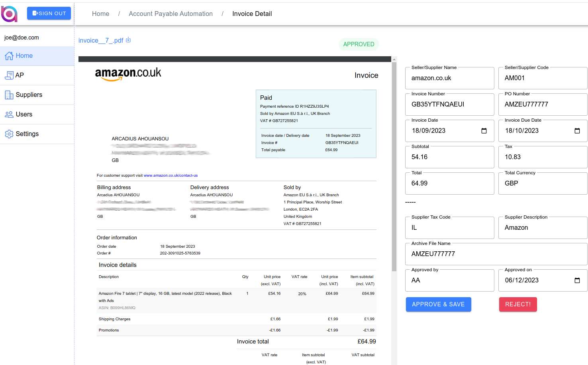Click the Shipping Charges row label

(x=114, y=319)
